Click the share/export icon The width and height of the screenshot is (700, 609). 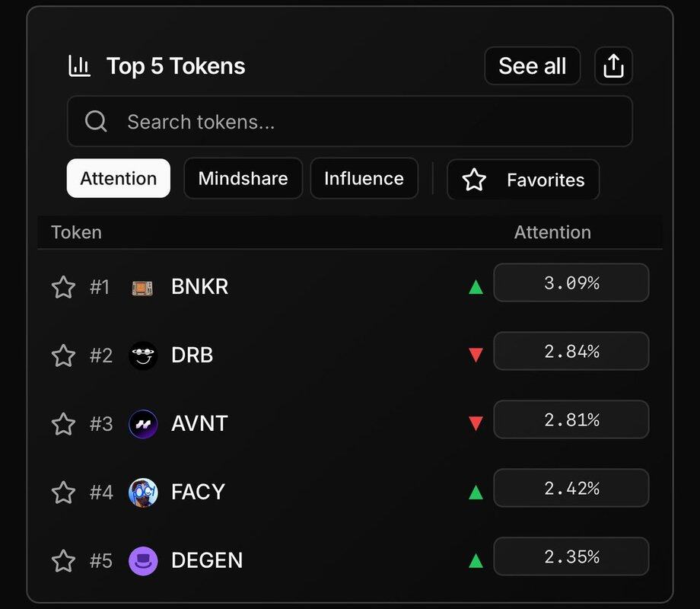click(613, 66)
